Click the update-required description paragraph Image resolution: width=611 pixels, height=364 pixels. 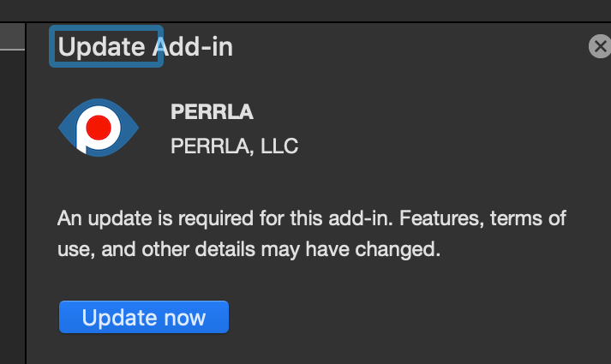click(x=312, y=235)
